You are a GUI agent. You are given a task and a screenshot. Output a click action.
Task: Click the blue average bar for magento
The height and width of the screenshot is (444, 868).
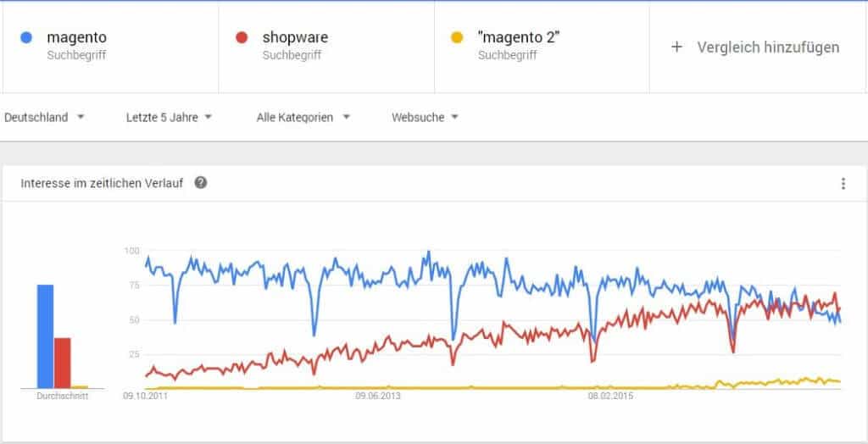click(45, 336)
